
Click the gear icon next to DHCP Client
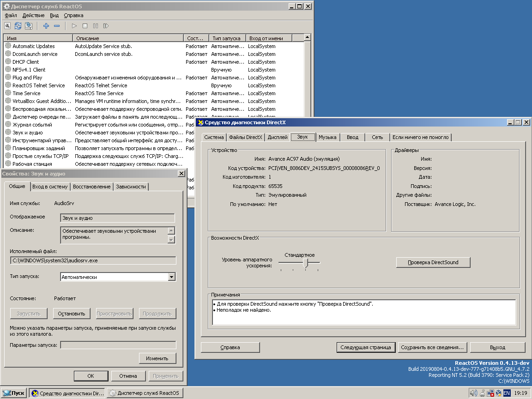click(8, 61)
